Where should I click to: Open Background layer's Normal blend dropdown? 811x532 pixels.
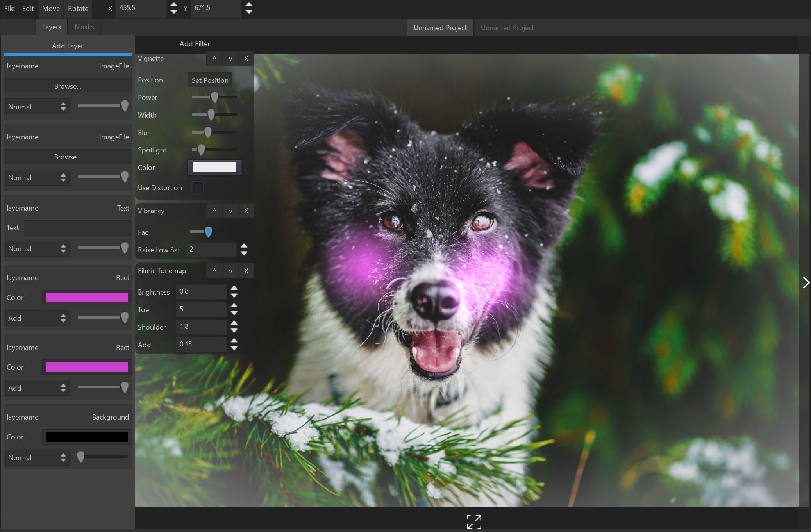[38, 457]
